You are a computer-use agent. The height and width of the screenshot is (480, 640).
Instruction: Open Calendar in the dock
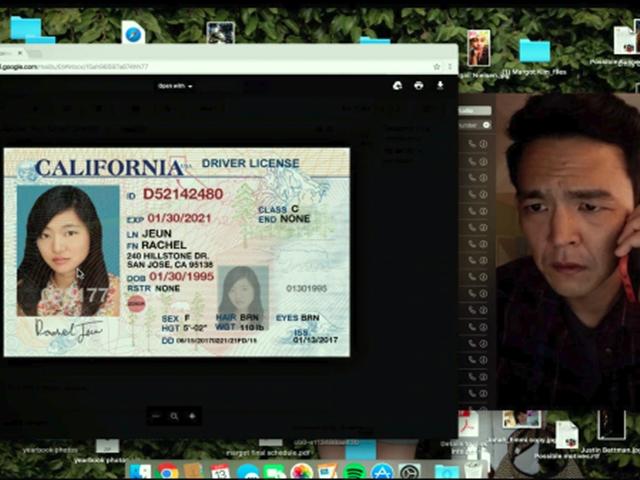click(220, 472)
